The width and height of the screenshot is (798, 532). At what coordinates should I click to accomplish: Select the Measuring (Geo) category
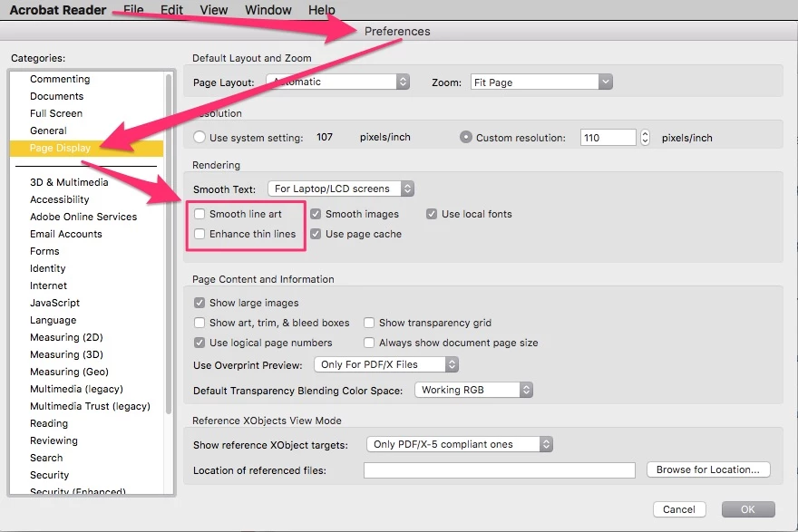pos(69,372)
